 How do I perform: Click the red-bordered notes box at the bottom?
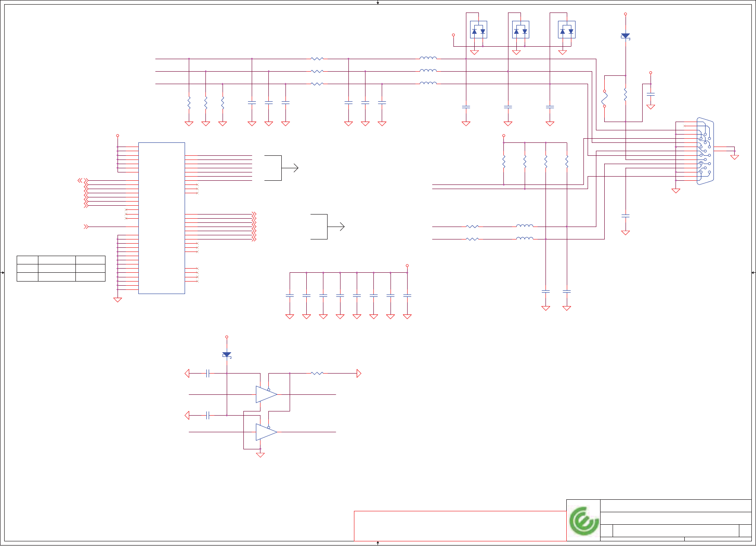460,526
